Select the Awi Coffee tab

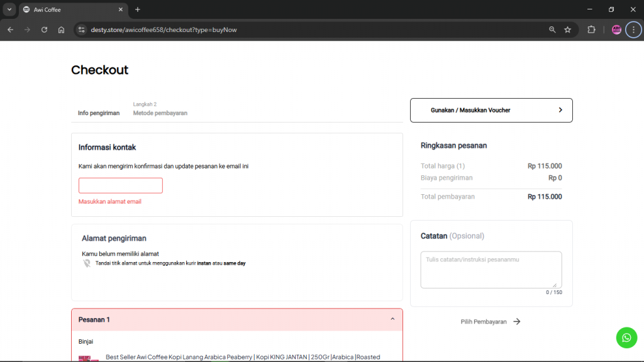(73, 9)
